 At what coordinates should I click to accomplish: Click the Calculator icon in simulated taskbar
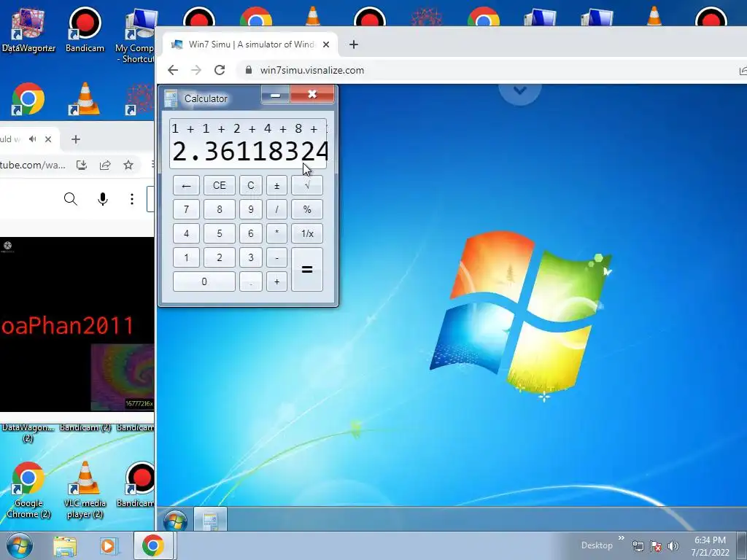tap(210, 520)
